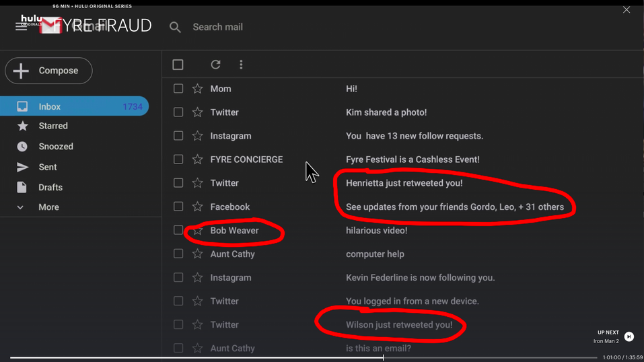Compose a new email
Screen dimensions: 644x362
(x=49, y=71)
